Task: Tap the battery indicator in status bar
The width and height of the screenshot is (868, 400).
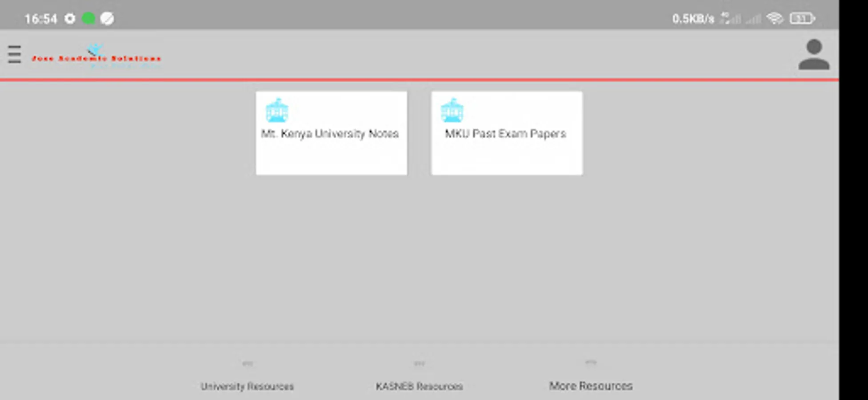Action: 802,19
